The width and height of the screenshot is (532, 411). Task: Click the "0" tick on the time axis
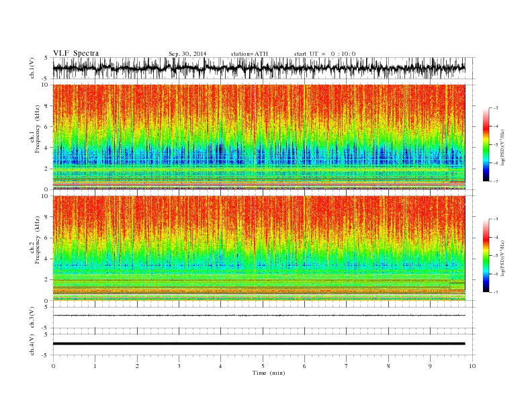coord(53,366)
